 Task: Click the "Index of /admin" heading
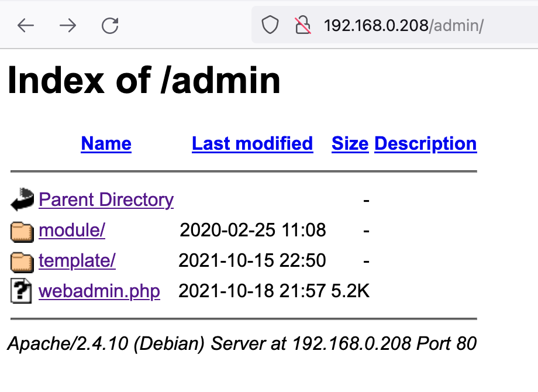(144, 81)
